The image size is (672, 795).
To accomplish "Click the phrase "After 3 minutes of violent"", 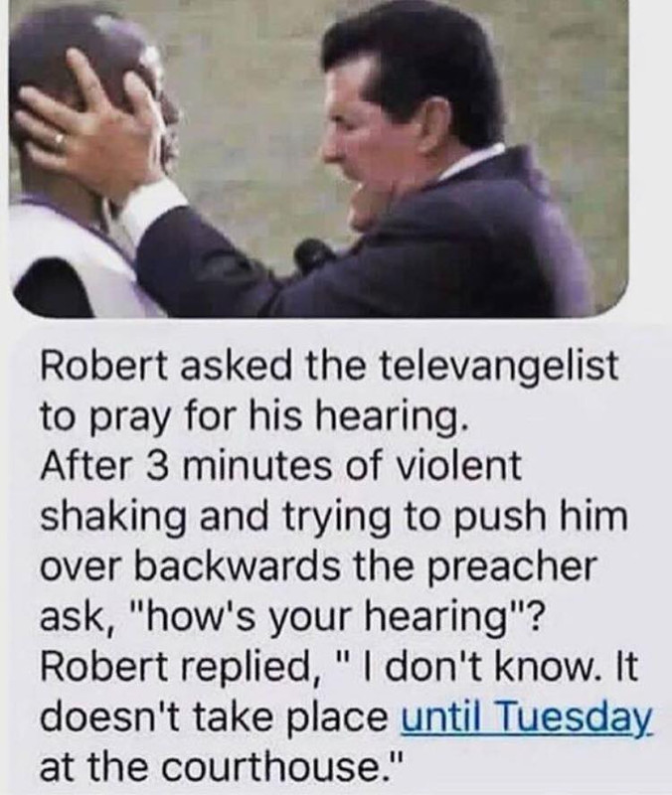I will pyautogui.click(x=280, y=466).
